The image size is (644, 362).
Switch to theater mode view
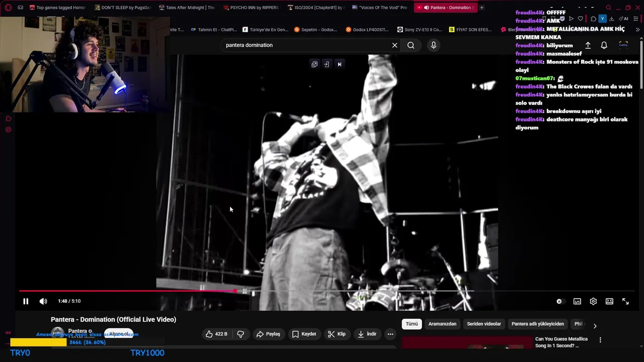coord(609,301)
